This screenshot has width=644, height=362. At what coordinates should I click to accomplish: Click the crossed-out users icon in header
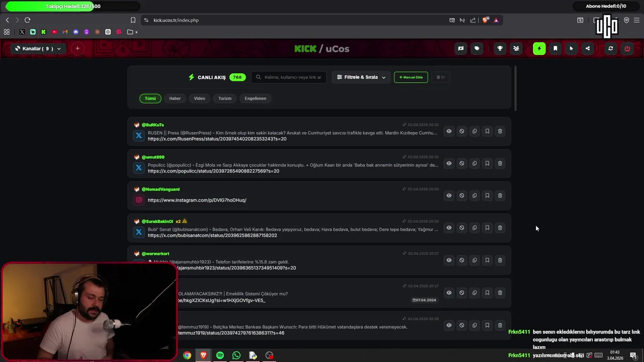coord(516,49)
